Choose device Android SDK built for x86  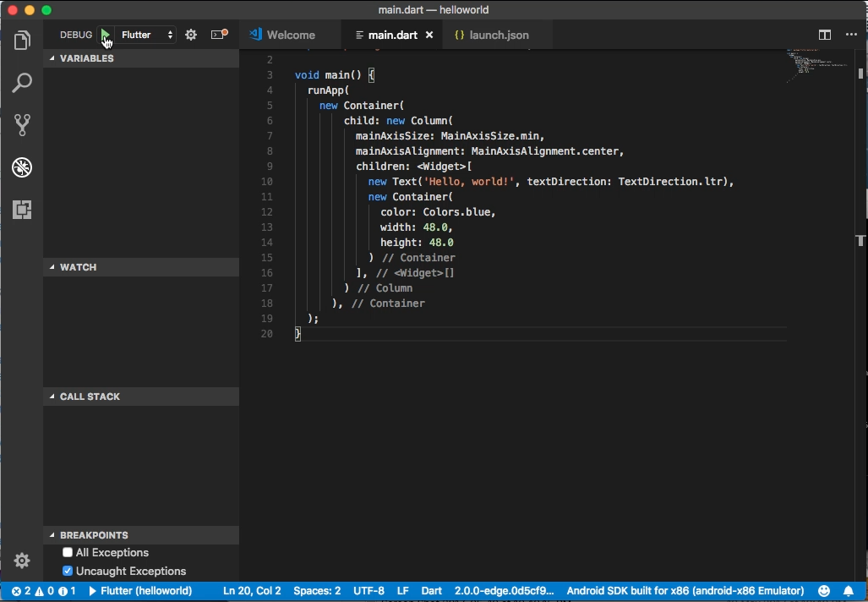(685, 591)
